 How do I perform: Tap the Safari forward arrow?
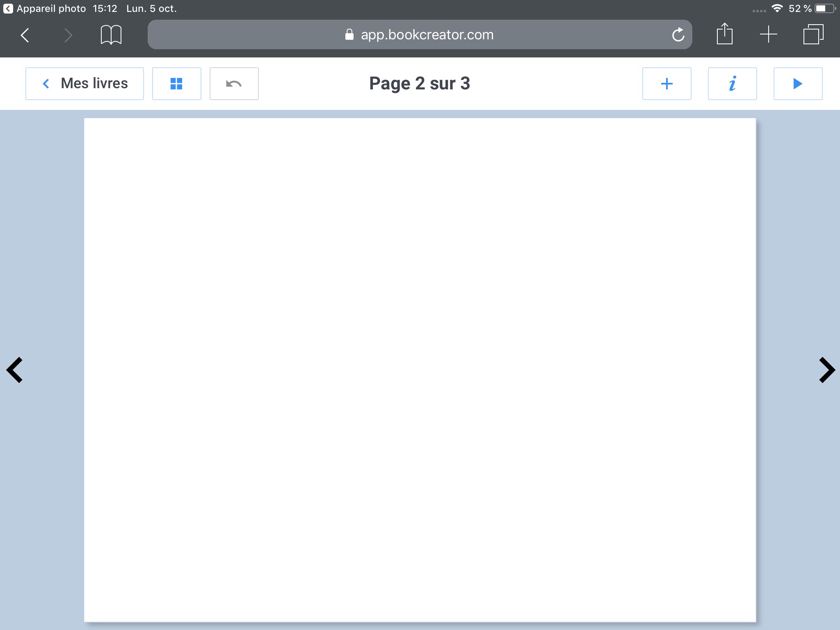(68, 35)
